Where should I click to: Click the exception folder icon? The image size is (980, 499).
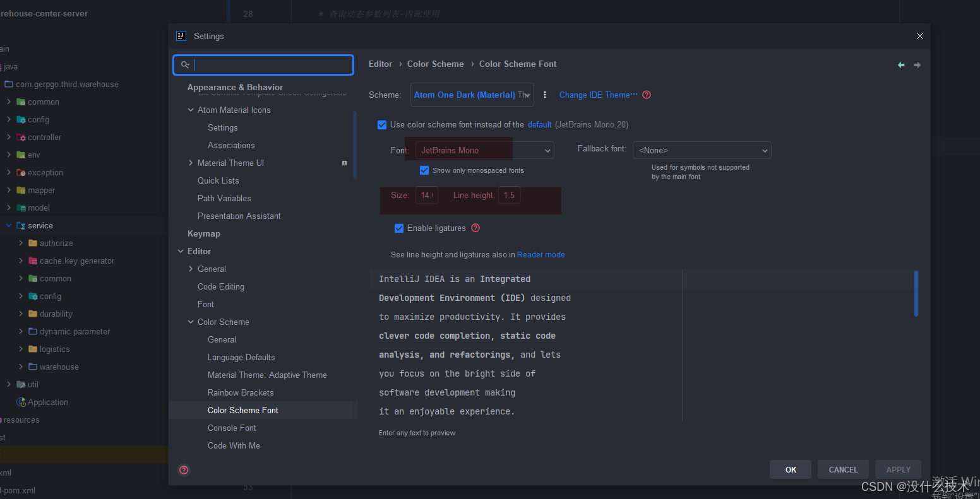pos(21,172)
